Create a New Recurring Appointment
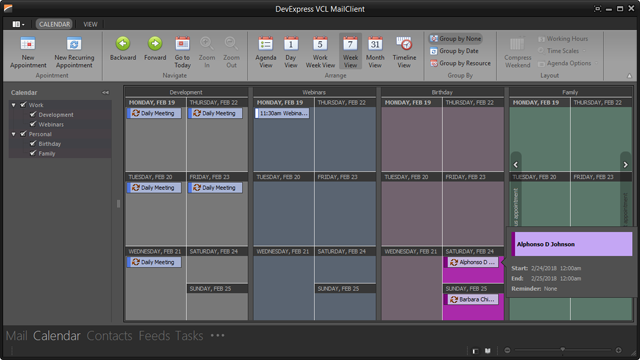The image size is (640, 360). [x=74, y=52]
